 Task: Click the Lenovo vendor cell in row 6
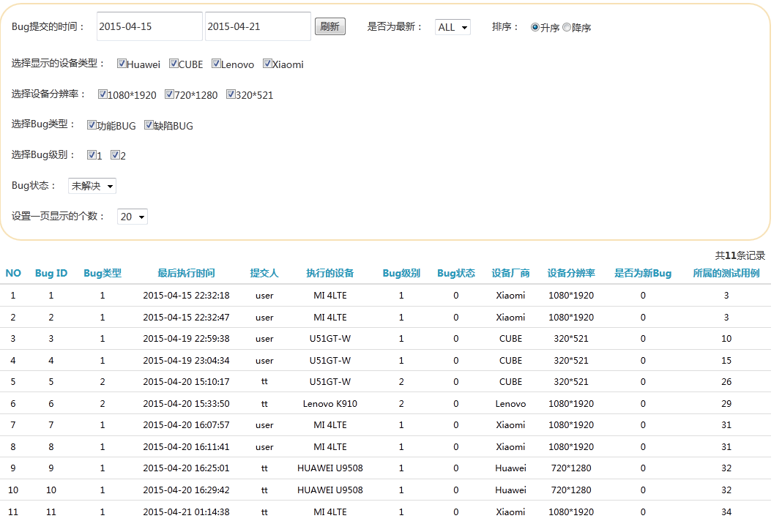point(510,404)
